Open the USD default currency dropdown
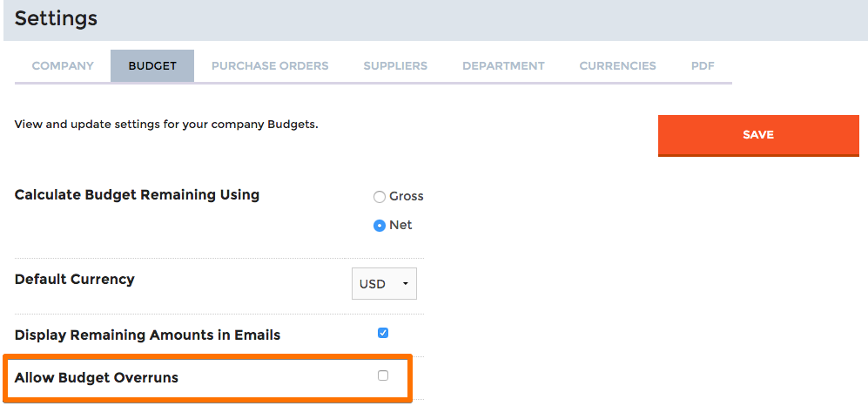This screenshot has width=868, height=406. pyautogui.click(x=384, y=284)
